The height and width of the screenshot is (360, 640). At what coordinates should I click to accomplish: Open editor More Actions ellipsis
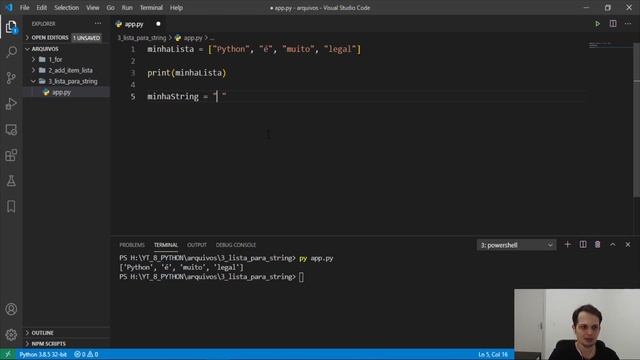point(628,24)
